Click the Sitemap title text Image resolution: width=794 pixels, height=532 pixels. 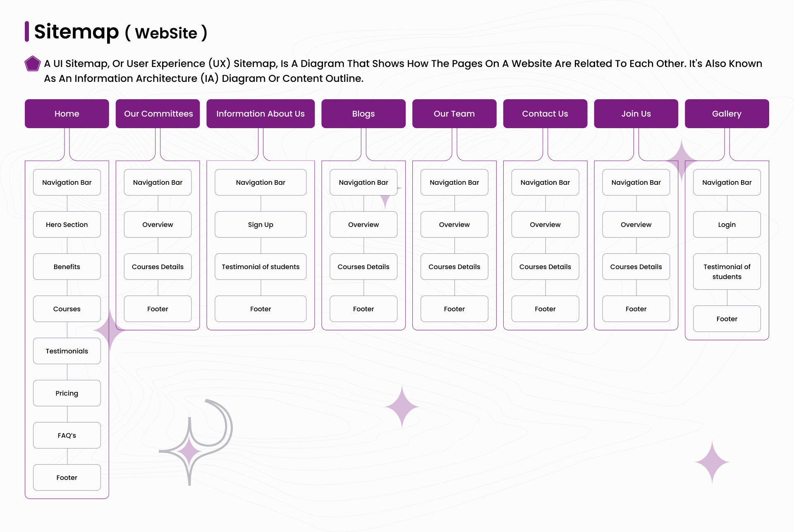(77, 32)
